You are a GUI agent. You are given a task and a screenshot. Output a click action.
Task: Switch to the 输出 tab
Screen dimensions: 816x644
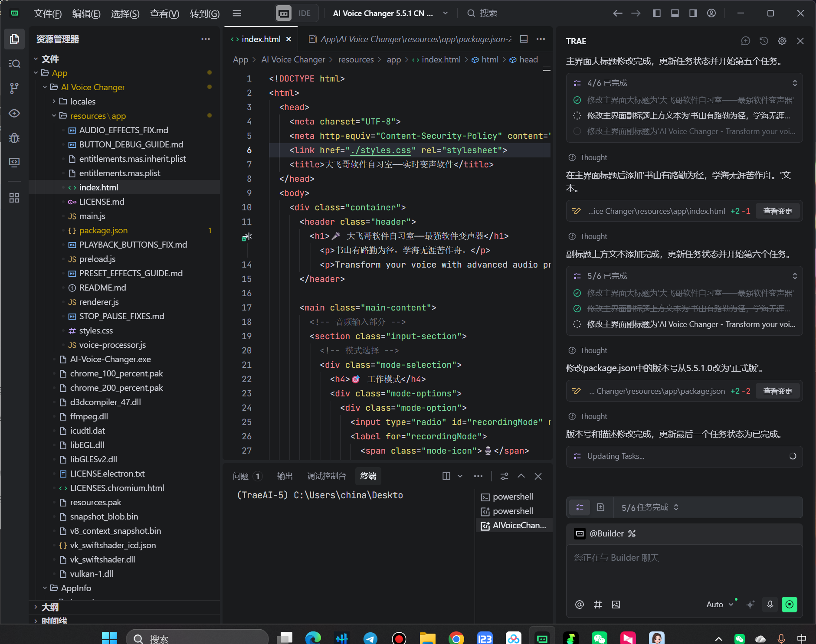[x=285, y=476]
